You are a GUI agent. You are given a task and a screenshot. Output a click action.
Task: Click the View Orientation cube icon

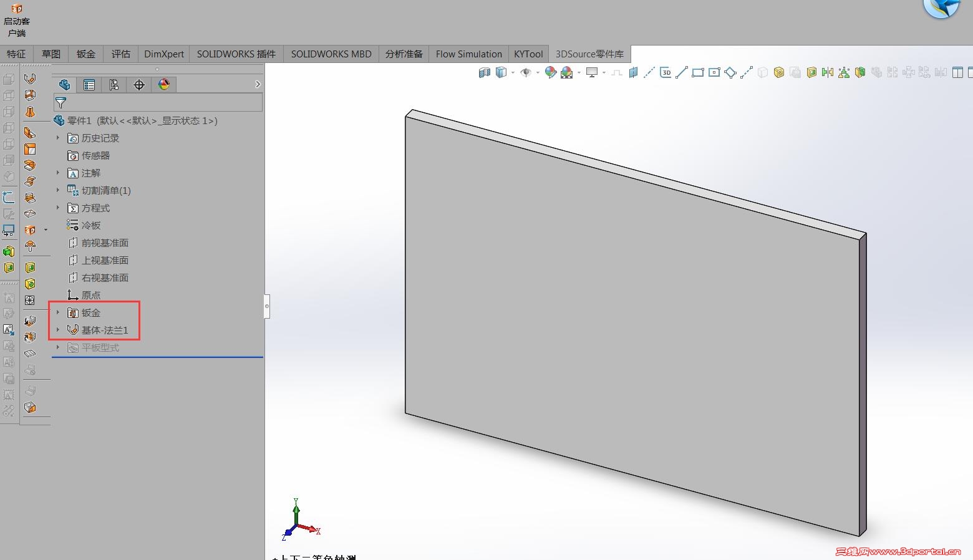[x=501, y=73]
